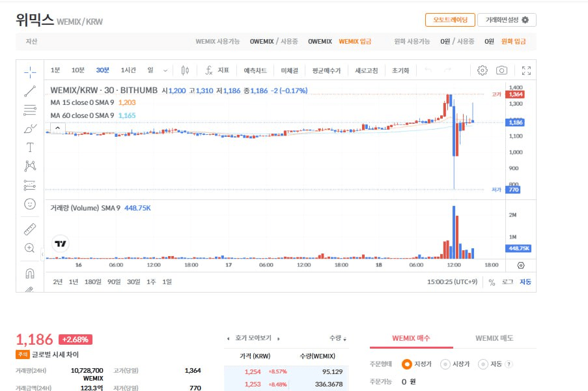Toggle percent scale on the chart
Viewport: 588px width, 391px height.
pyautogui.click(x=492, y=282)
